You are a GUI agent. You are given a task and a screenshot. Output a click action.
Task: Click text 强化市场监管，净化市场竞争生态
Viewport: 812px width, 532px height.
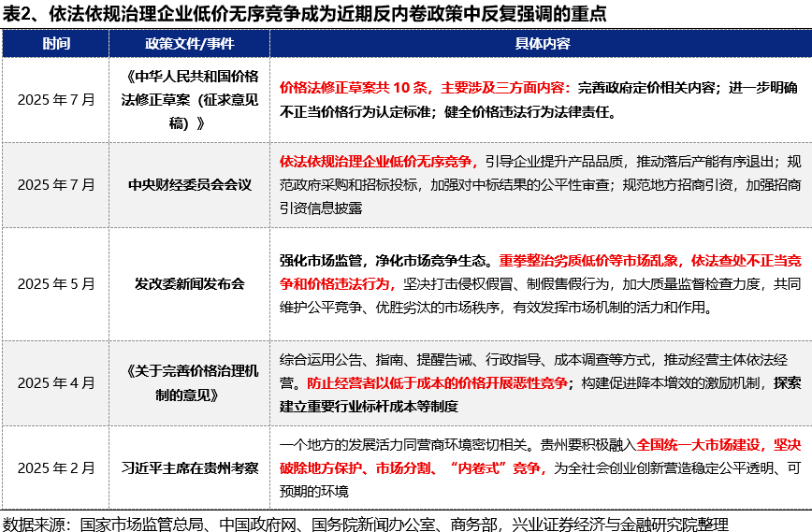point(383,260)
